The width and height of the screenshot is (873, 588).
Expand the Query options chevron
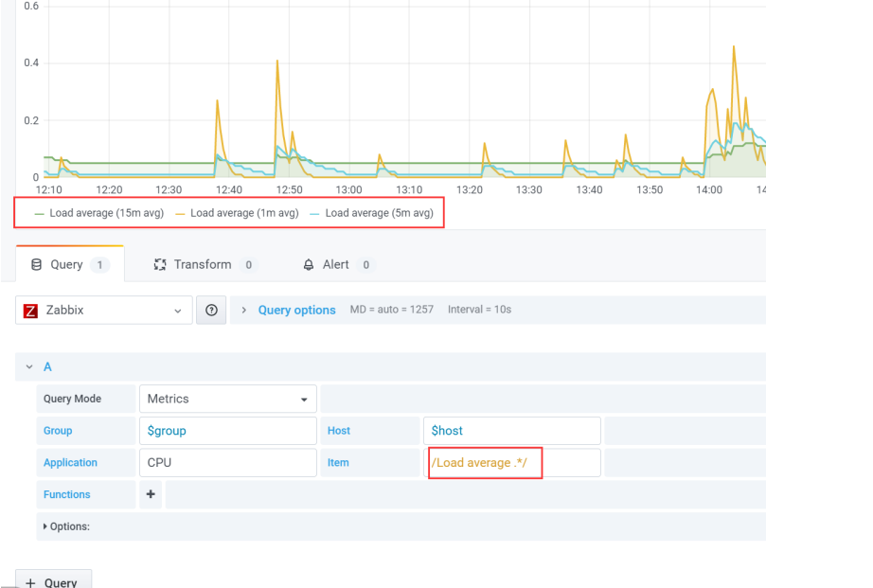(x=244, y=311)
